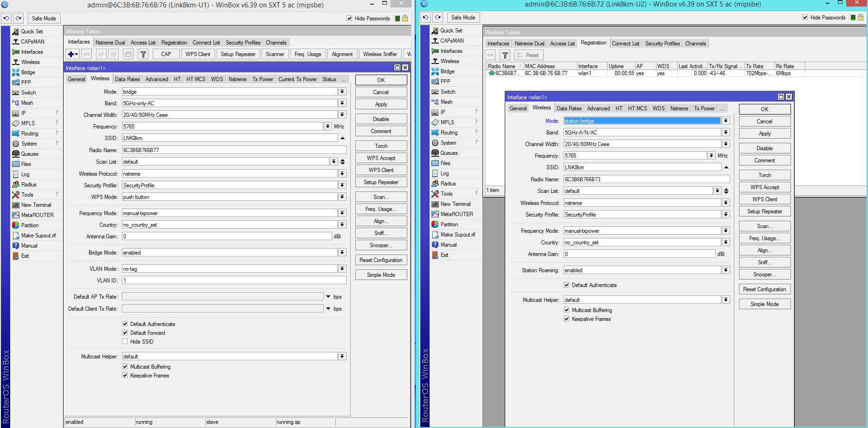Viewport: 868px width, 428px height.
Task: Click Radio Name field in Link8km-U2 wlan1
Action: pos(647,179)
